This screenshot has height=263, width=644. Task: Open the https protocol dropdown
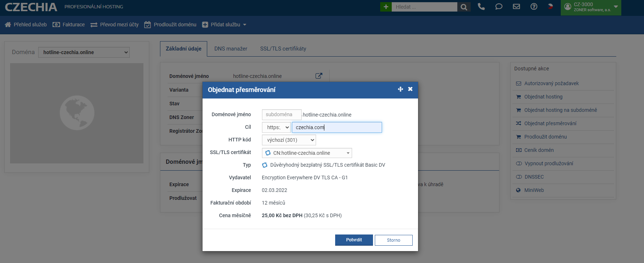click(x=276, y=127)
